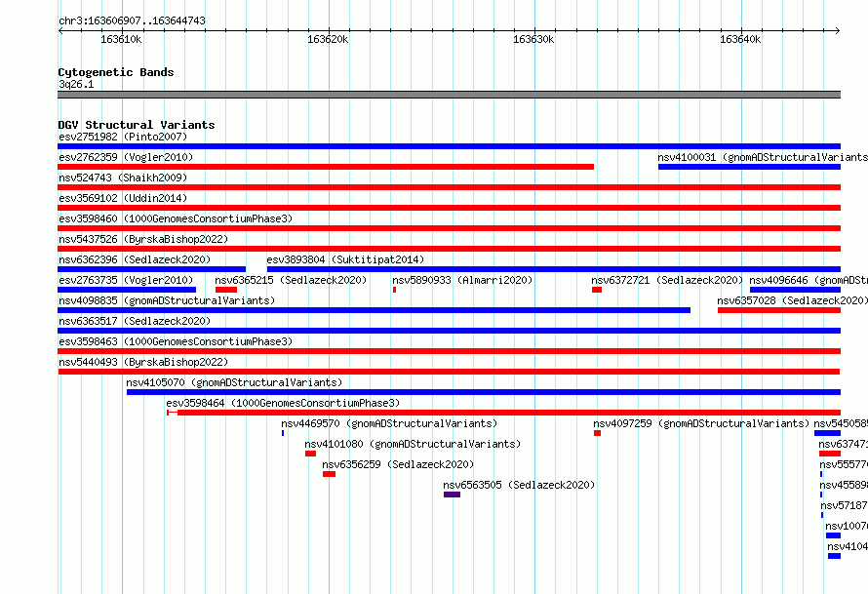Open the esv2762359 (Vogler2010) variant label

pos(126,157)
